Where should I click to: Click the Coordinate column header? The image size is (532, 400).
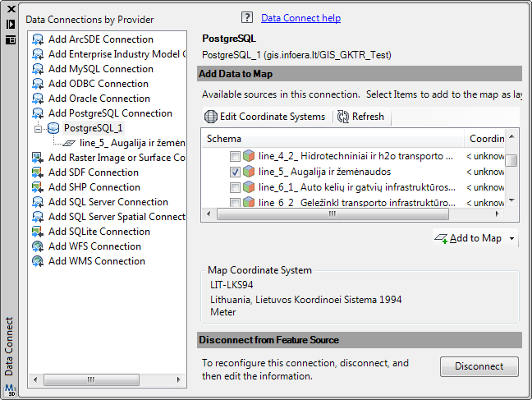click(x=484, y=139)
